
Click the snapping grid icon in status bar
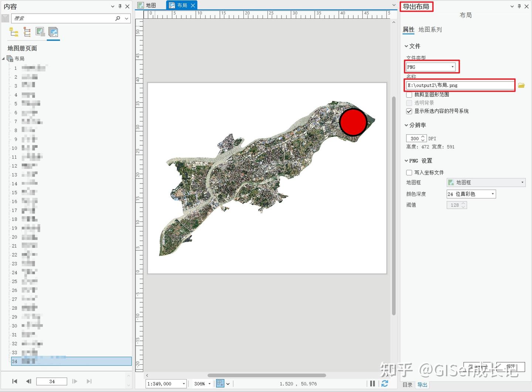(221, 384)
